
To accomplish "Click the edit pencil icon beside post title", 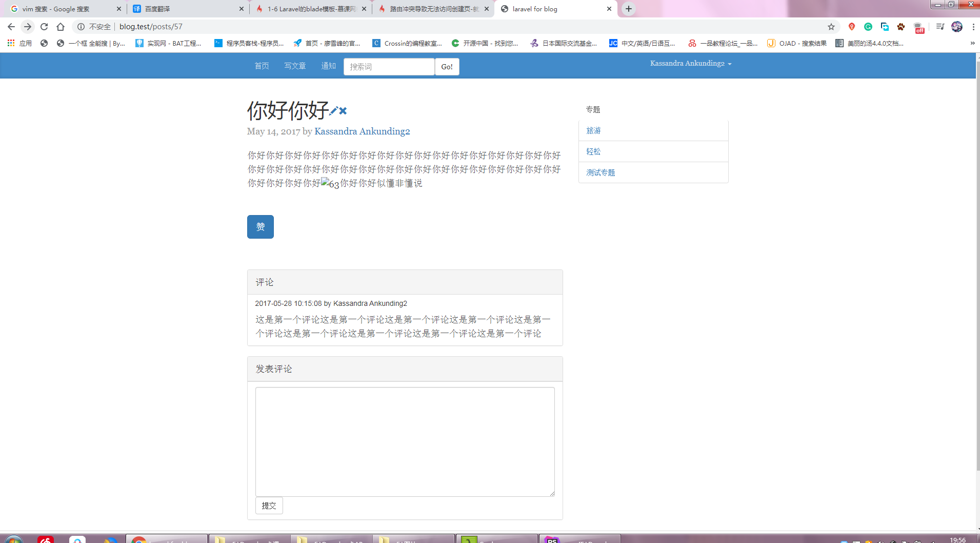I will 333,110.
